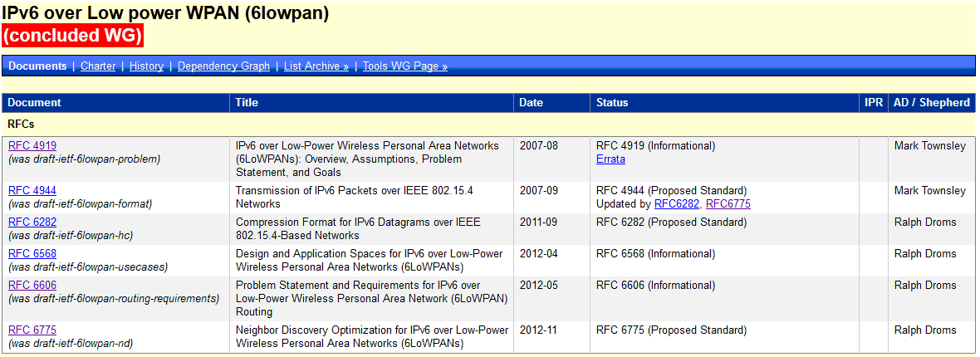The image size is (980, 357).
Task: Open the List Archive link
Action: click(x=316, y=66)
